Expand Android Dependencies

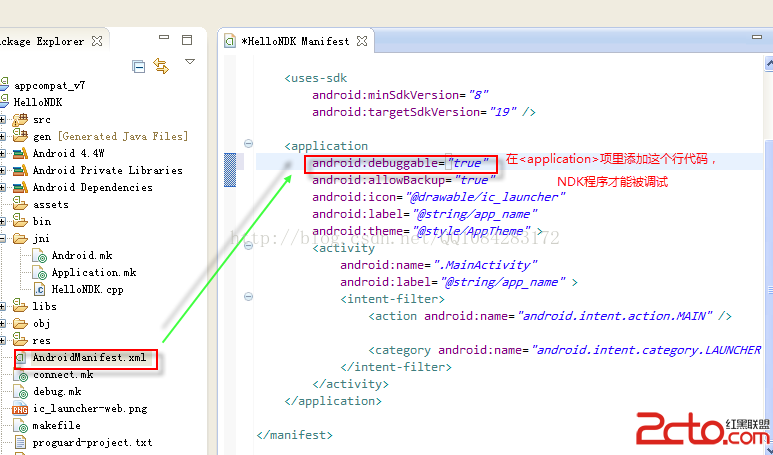2,187
